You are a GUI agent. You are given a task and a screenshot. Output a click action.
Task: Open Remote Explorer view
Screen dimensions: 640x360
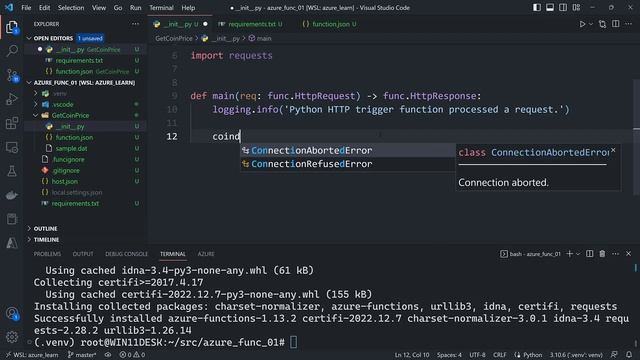12,147
